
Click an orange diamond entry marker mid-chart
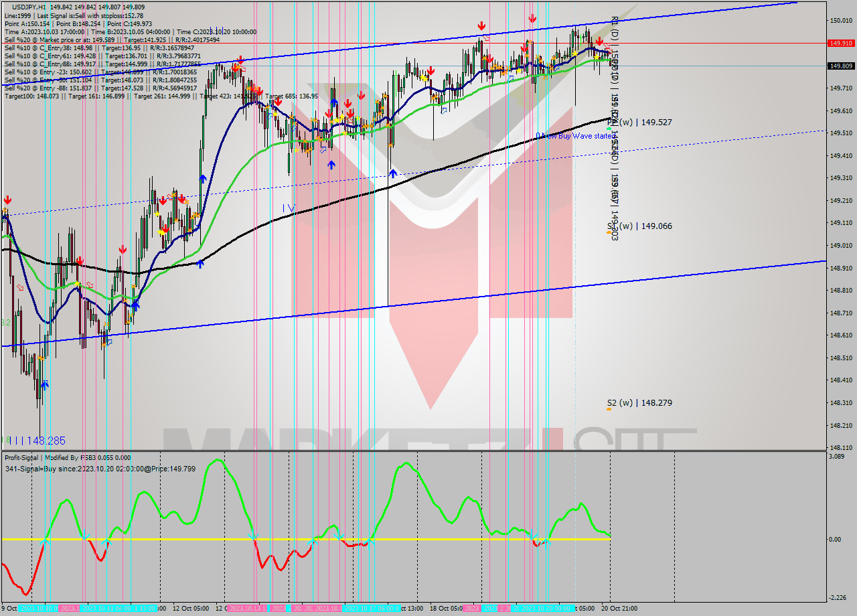(388, 125)
